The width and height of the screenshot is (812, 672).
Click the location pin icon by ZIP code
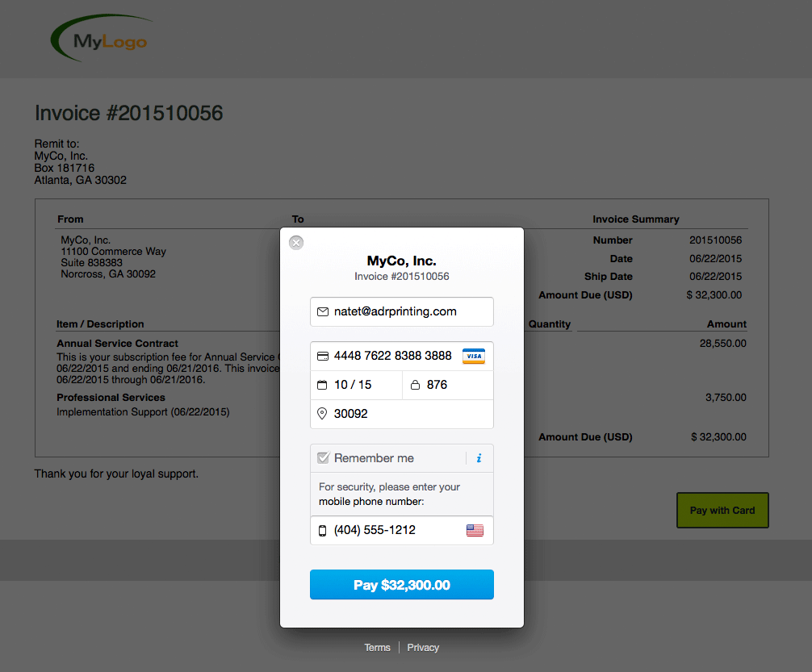point(323,414)
